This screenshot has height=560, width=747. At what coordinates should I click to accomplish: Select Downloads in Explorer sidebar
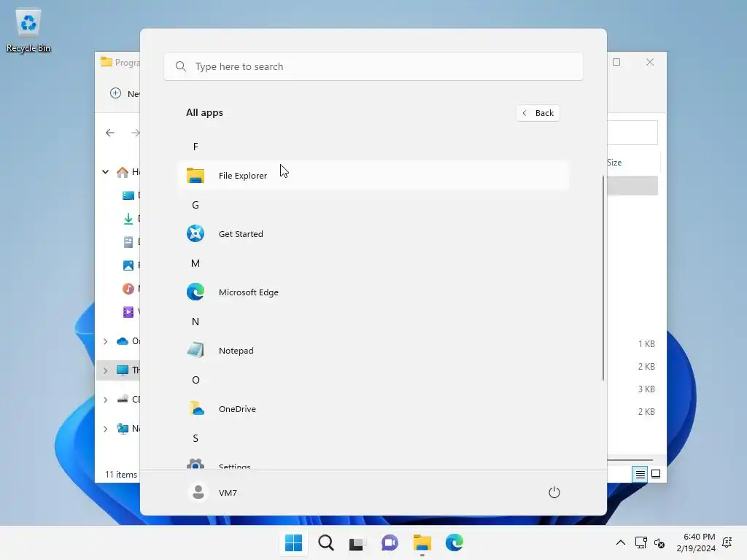(131, 219)
